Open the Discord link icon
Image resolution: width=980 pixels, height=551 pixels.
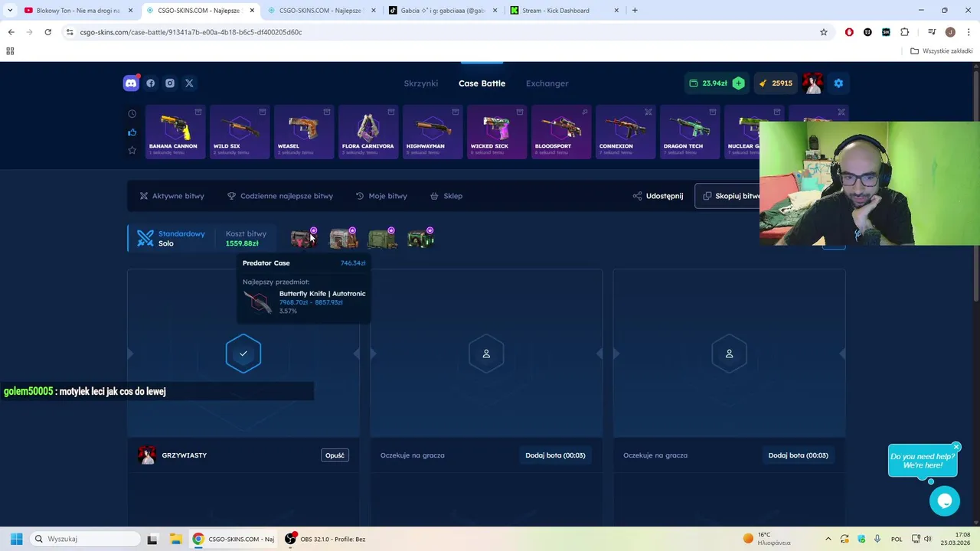(x=131, y=83)
